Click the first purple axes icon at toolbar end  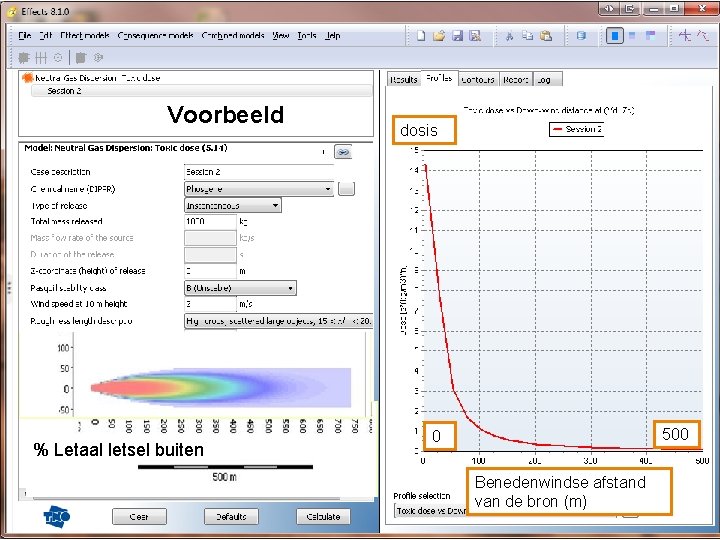pyautogui.click(x=685, y=36)
